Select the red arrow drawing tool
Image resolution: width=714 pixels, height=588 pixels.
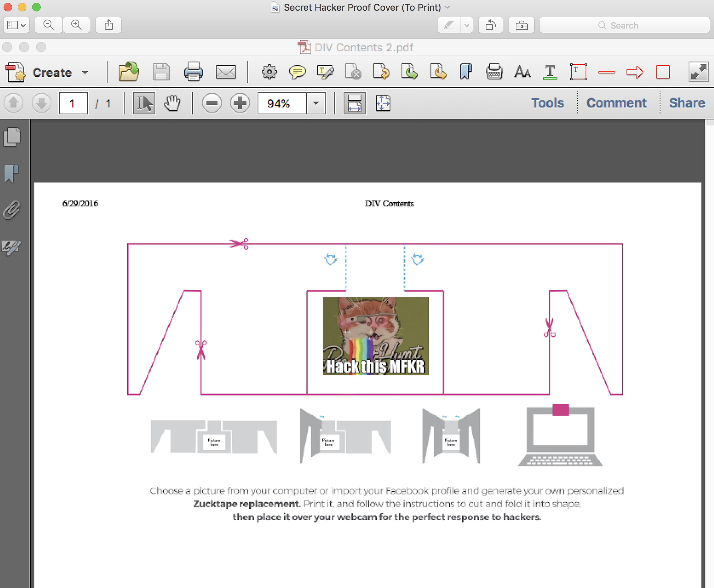[635, 72]
